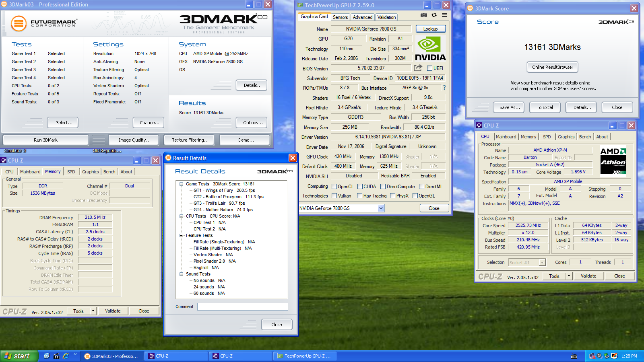
Task: Switch to the Sensors tab in GPU-Z
Action: coord(340,17)
